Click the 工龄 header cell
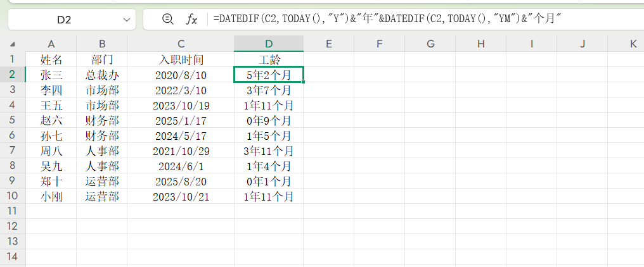 (x=269, y=59)
